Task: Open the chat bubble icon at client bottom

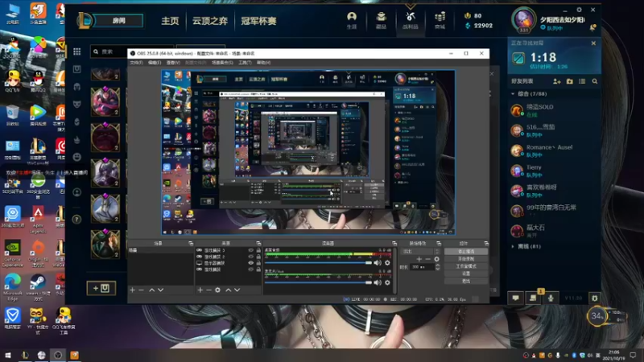Action: point(515,298)
